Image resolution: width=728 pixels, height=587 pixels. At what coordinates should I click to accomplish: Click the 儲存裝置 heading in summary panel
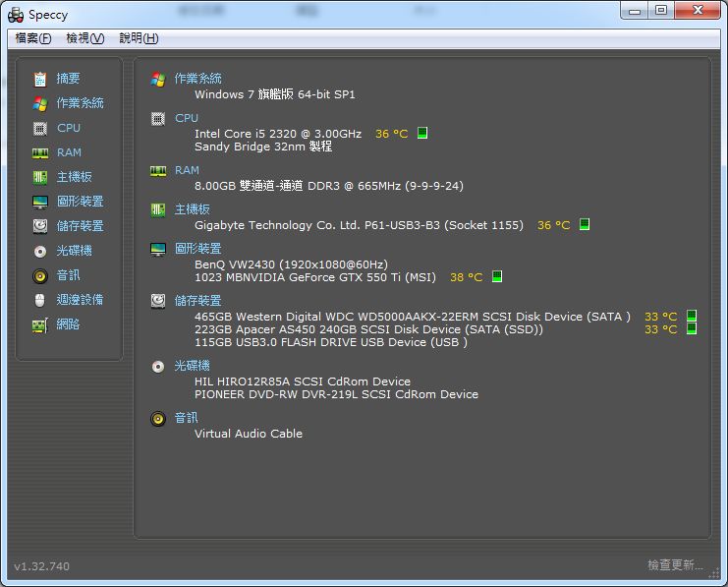[x=197, y=301]
